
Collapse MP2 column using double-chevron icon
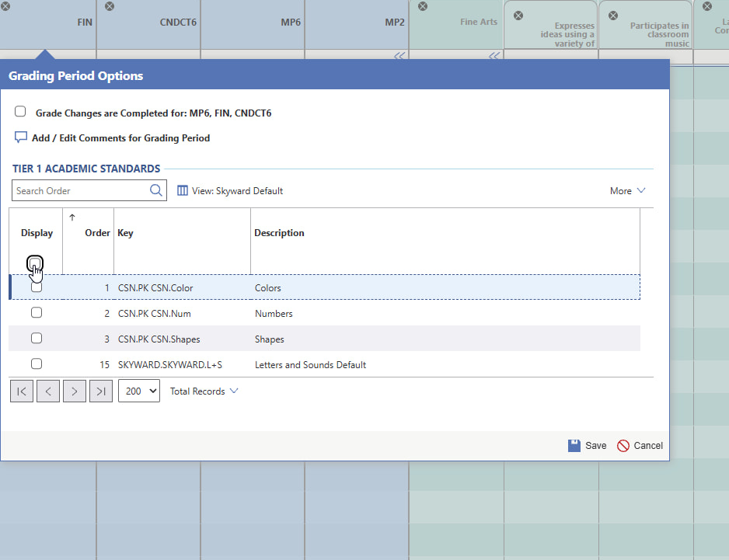point(399,56)
